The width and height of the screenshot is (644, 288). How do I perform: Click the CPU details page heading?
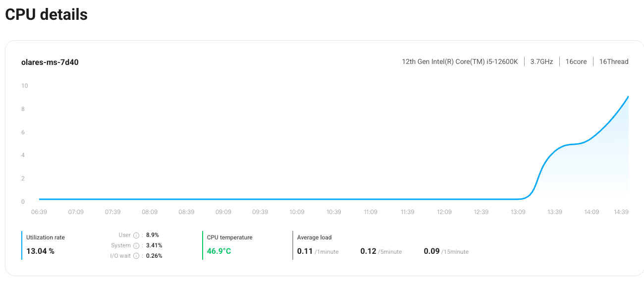46,15
